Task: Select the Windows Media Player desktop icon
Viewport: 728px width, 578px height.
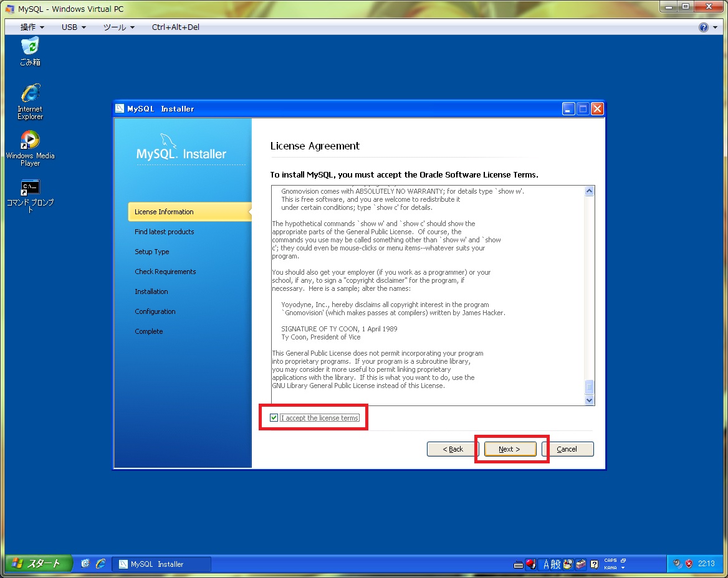Action: click(30, 148)
